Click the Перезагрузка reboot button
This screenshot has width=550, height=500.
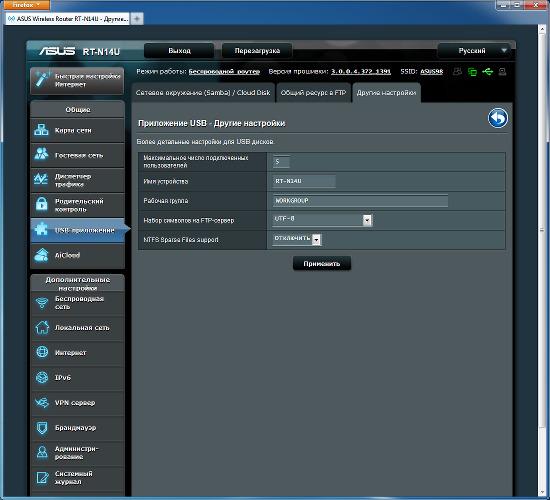[257, 51]
